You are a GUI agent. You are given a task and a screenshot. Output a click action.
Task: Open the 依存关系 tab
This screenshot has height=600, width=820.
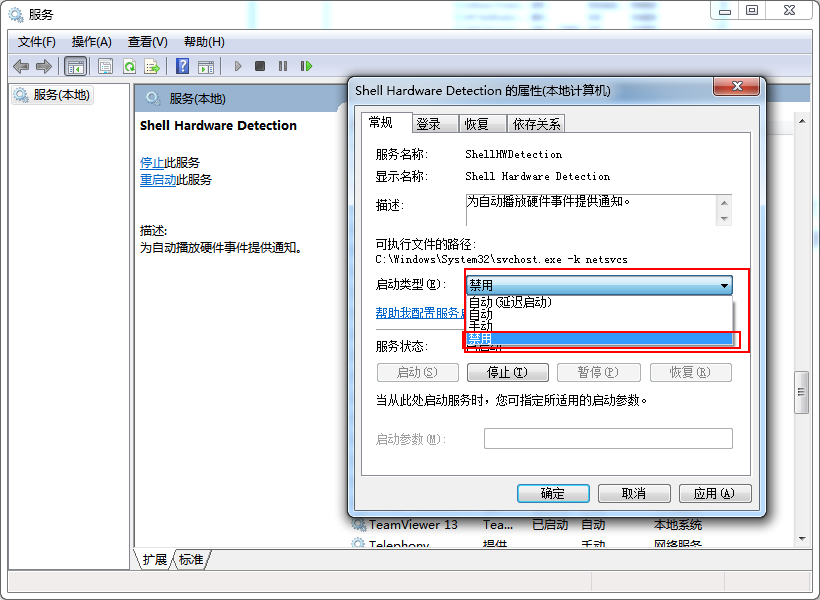(x=536, y=124)
